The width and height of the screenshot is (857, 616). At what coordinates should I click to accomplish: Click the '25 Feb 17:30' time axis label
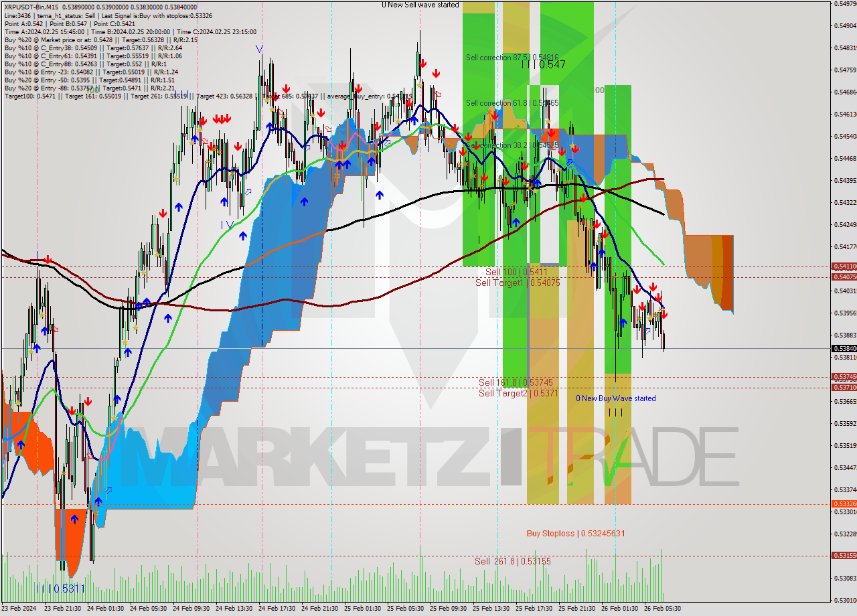[535, 609]
